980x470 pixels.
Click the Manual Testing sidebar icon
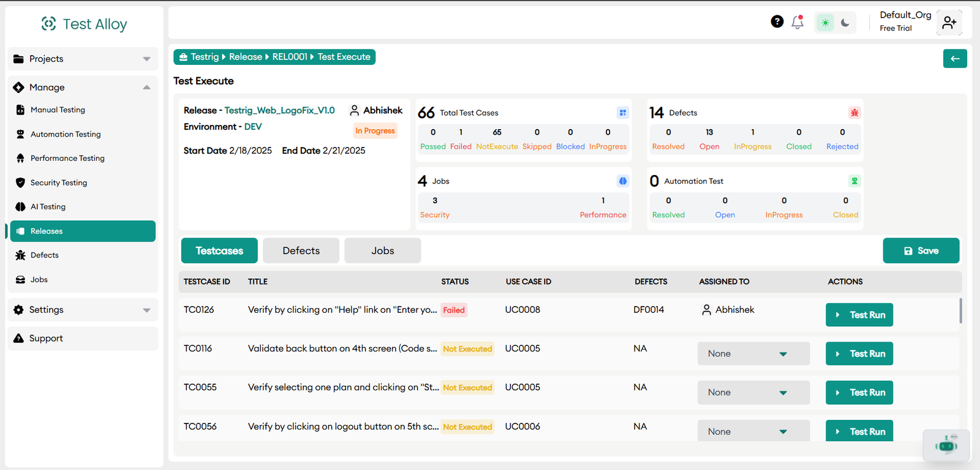pos(20,110)
